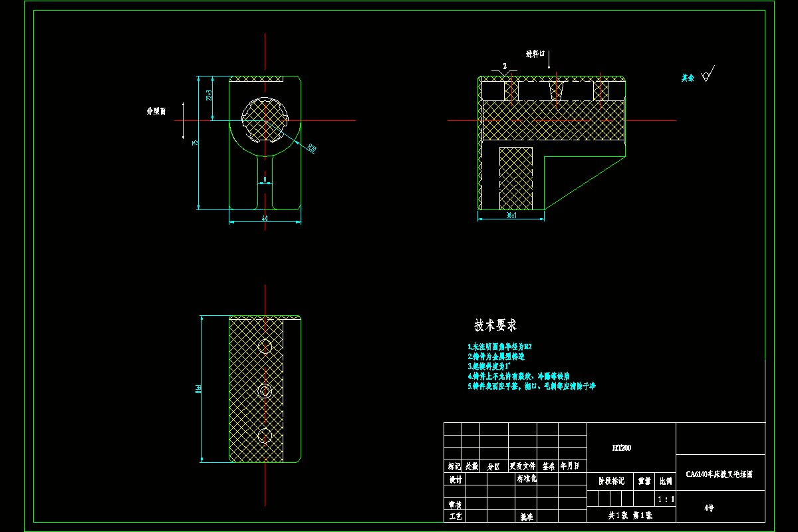The height and width of the screenshot is (532, 798).
Task: Click the 分区 title block cell
Action: 493,466
